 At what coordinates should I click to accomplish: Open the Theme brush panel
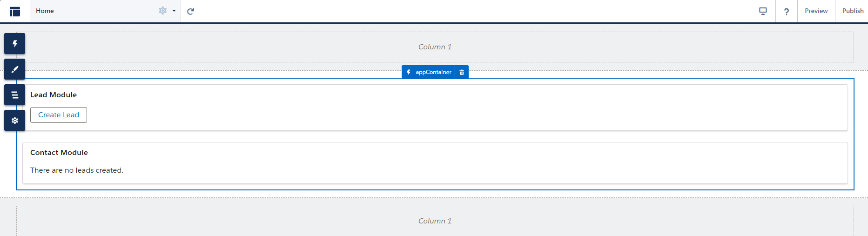(x=15, y=69)
